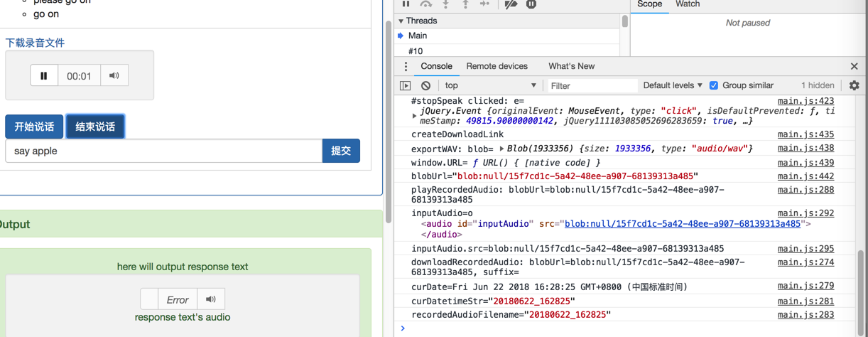Show the console sidebar
The width and height of the screenshot is (868, 337).
[406, 85]
